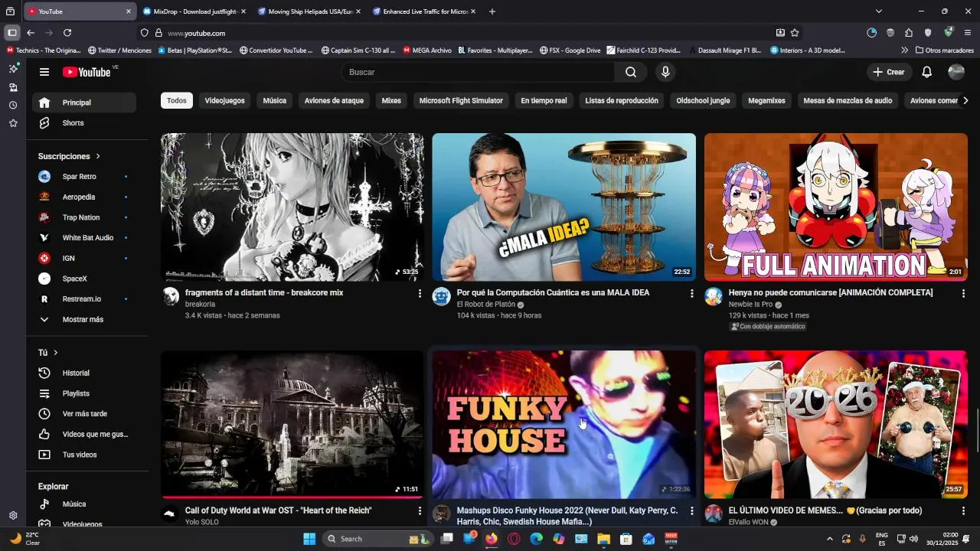The height and width of the screenshot is (551, 980).
Task: Open a new browser tab
Action: click(492, 11)
